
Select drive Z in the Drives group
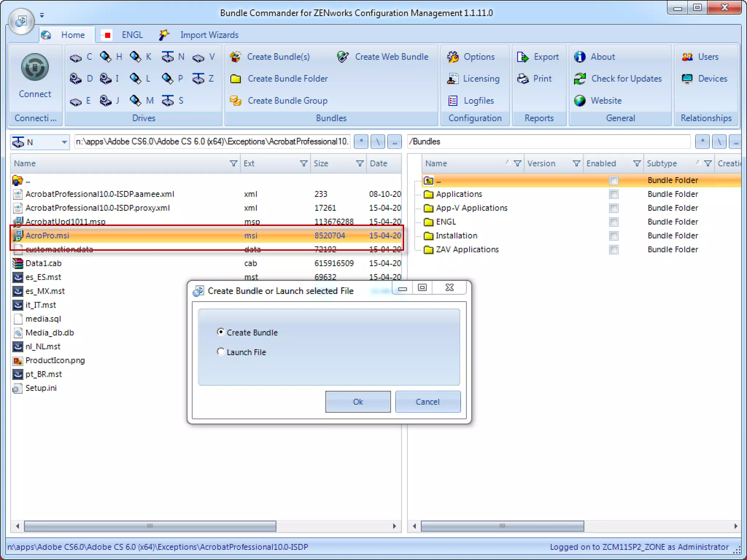pos(204,79)
